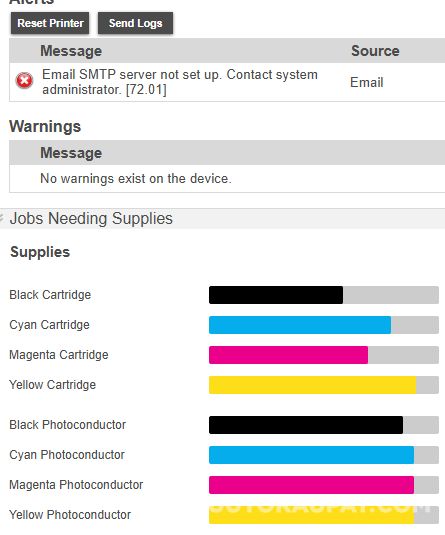Click the Magenta Photoconductor level bar
This screenshot has width=445, height=535.
(x=324, y=485)
